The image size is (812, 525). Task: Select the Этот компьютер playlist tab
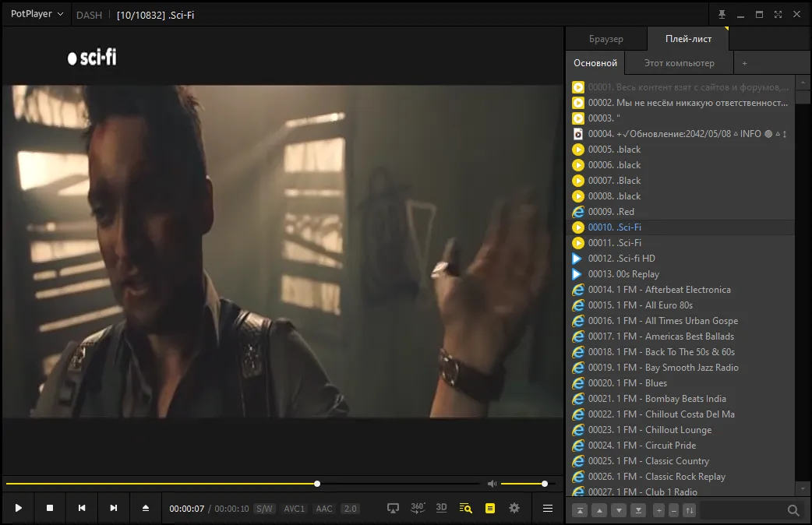click(x=679, y=63)
